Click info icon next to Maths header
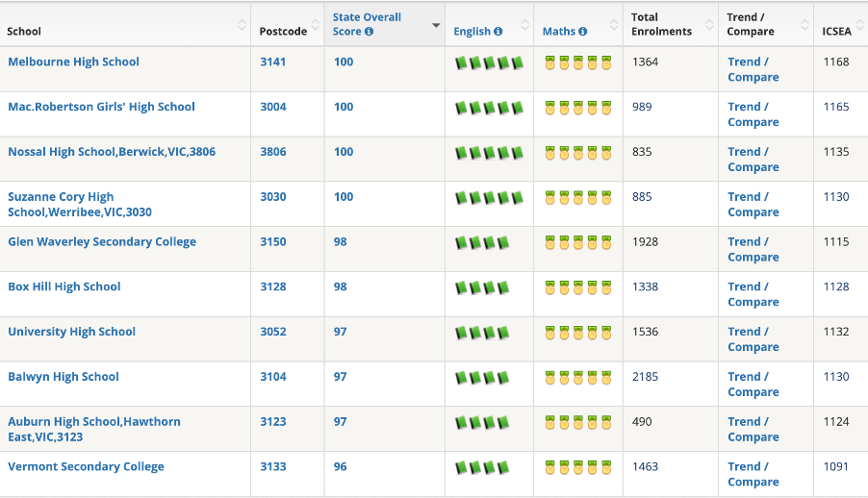The width and height of the screenshot is (868, 498). [x=582, y=32]
